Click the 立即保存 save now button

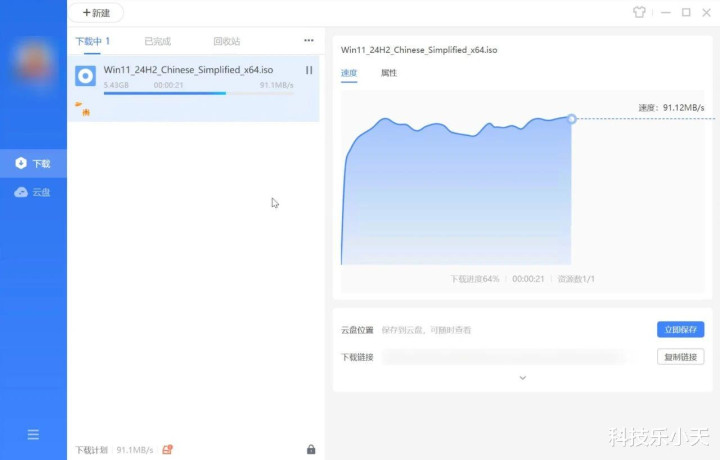(x=681, y=330)
